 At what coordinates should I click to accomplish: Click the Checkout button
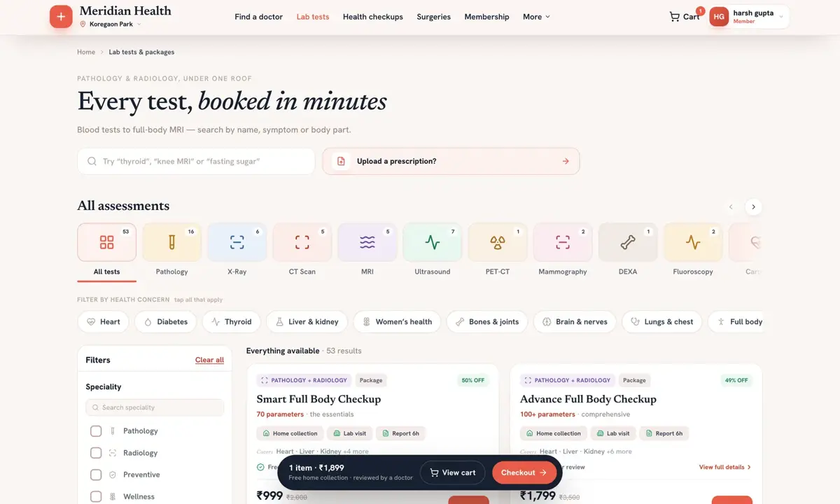click(524, 472)
